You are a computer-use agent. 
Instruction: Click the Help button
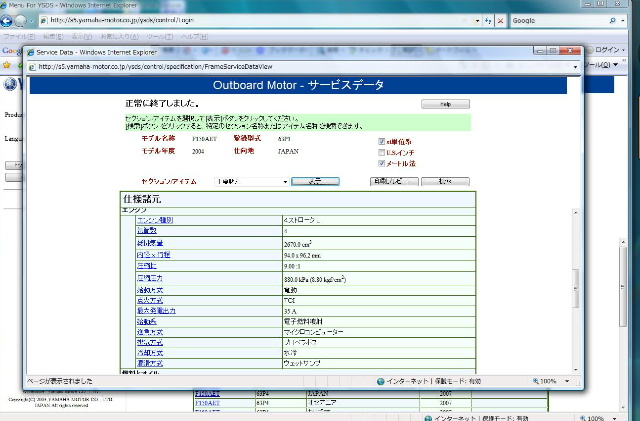coord(445,104)
